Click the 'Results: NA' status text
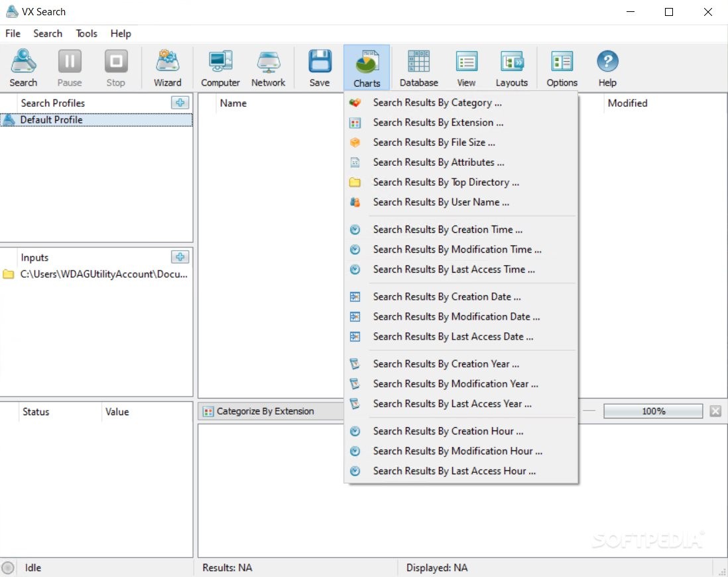This screenshot has height=577, width=728. (x=227, y=568)
